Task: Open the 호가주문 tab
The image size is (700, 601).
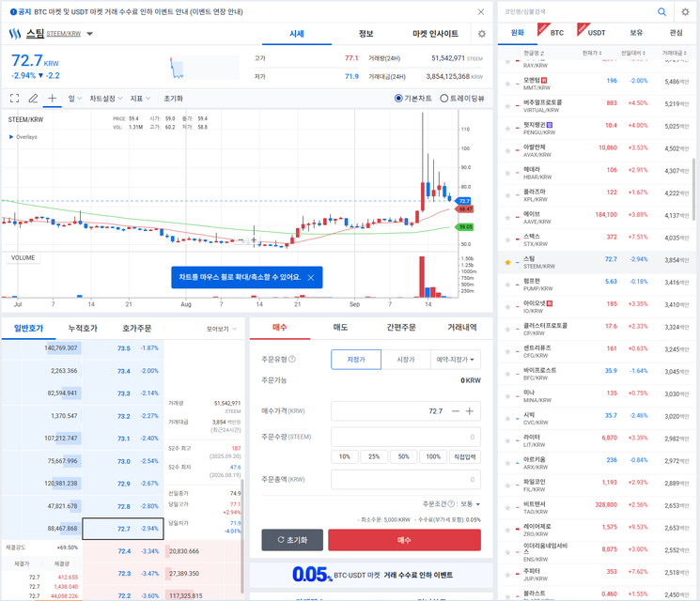Action: pyautogui.click(x=137, y=329)
